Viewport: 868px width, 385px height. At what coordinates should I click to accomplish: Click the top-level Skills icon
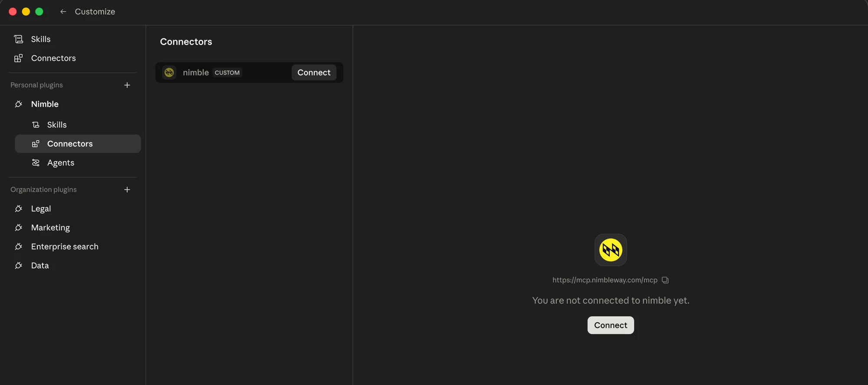[18, 39]
